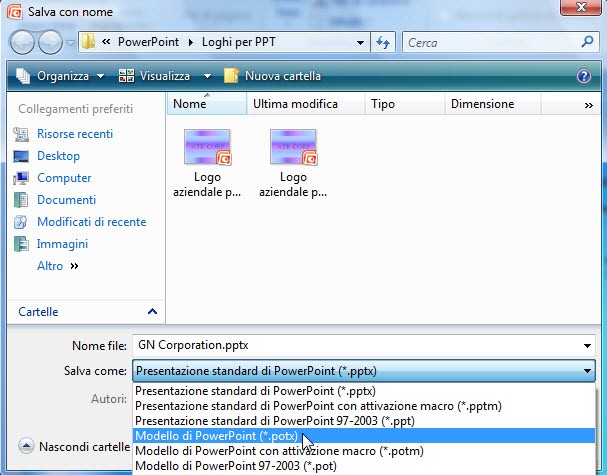
Task: Click the refresh button beside address bar
Action: pyautogui.click(x=381, y=43)
